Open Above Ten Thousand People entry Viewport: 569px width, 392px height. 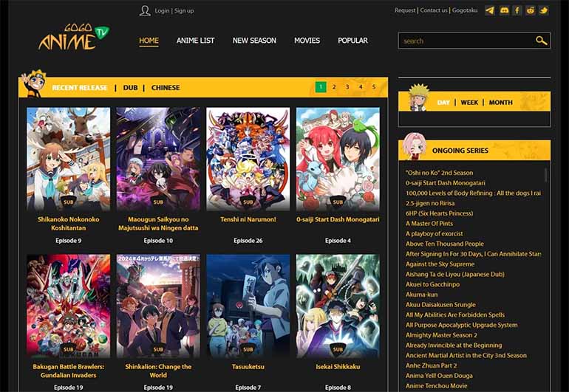coord(445,244)
